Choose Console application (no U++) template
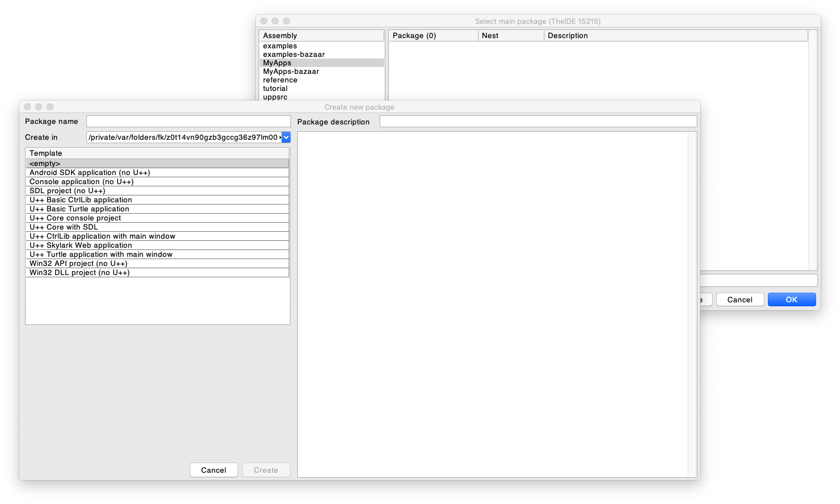Image resolution: width=840 pixels, height=504 pixels. tap(157, 182)
